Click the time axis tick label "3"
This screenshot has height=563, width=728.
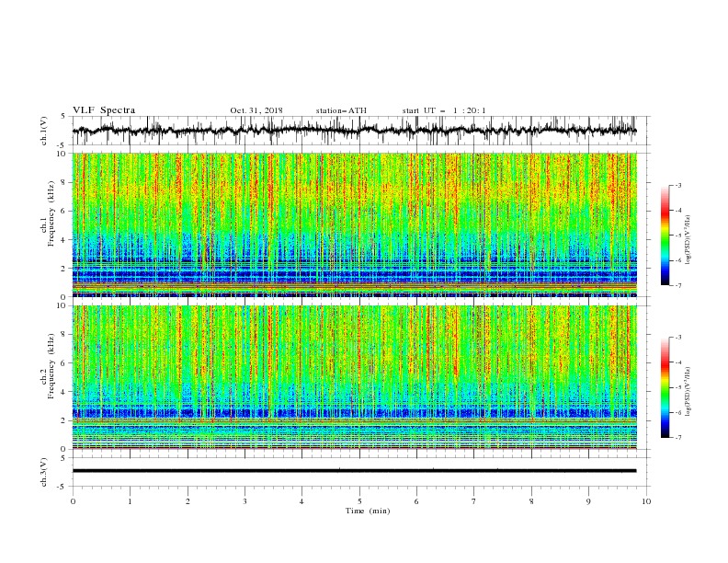click(x=245, y=501)
